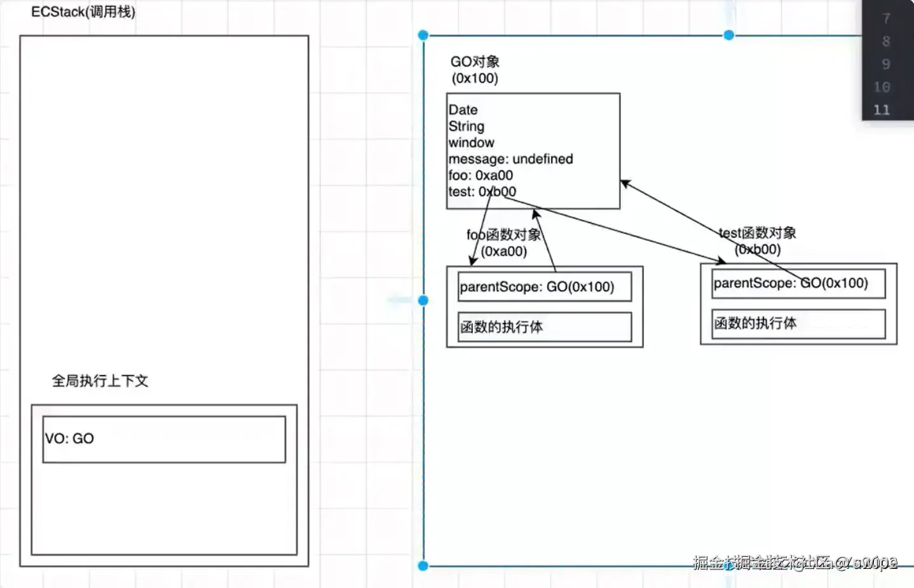This screenshot has height=588, width=914.
Task: Click the 'foo: 0xa00' entry
Action: (x=481, y=175)
